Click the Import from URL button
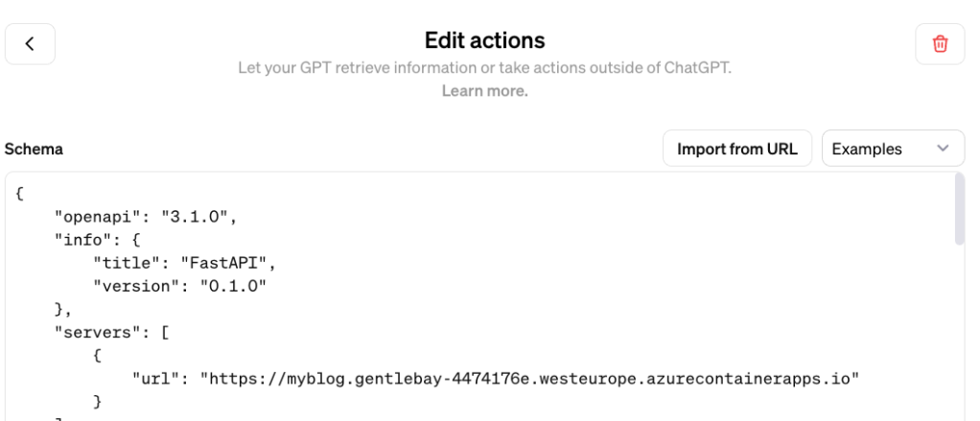This screenshot has height=421, width=980. tap(736, 149)
